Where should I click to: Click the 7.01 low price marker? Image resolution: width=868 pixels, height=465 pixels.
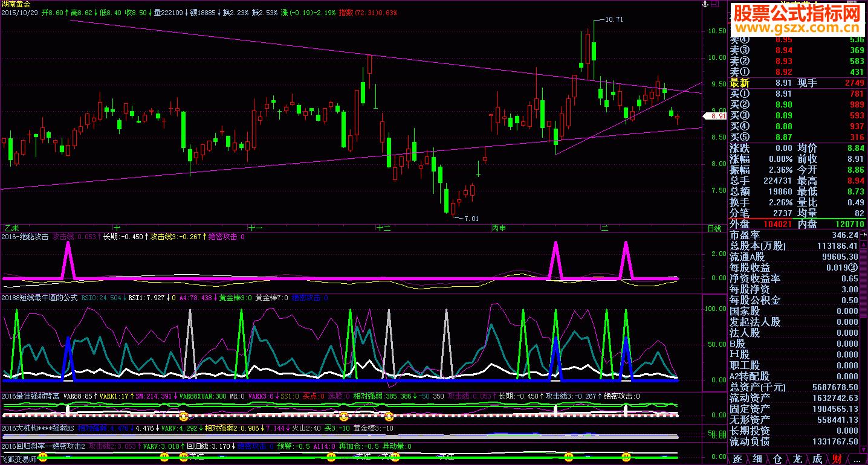coord(470,219)
